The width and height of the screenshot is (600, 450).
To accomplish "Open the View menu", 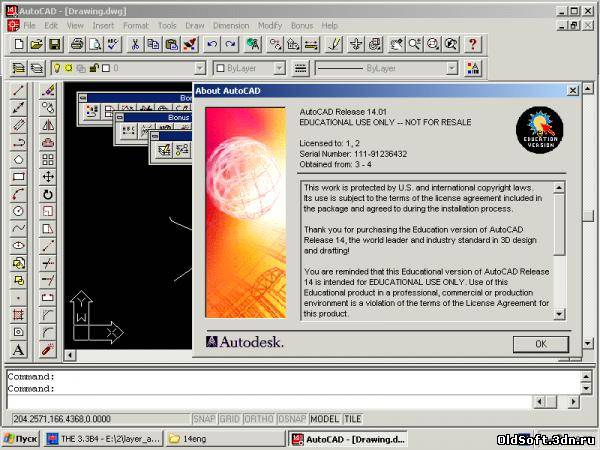I will tap(75, 26).
